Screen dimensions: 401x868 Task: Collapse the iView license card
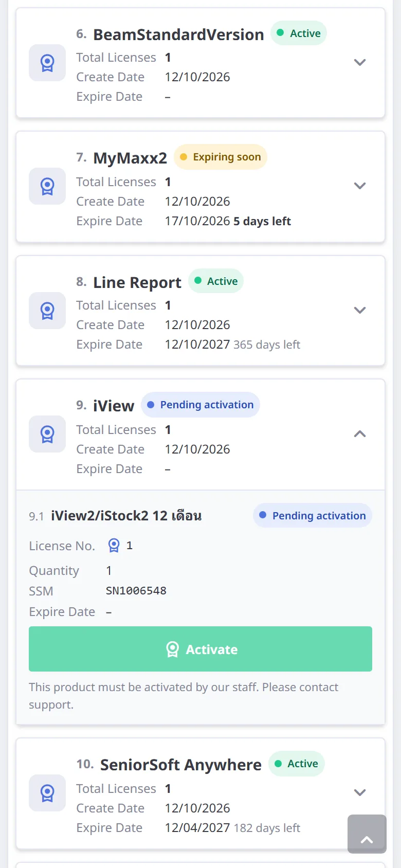coord(360,433)
